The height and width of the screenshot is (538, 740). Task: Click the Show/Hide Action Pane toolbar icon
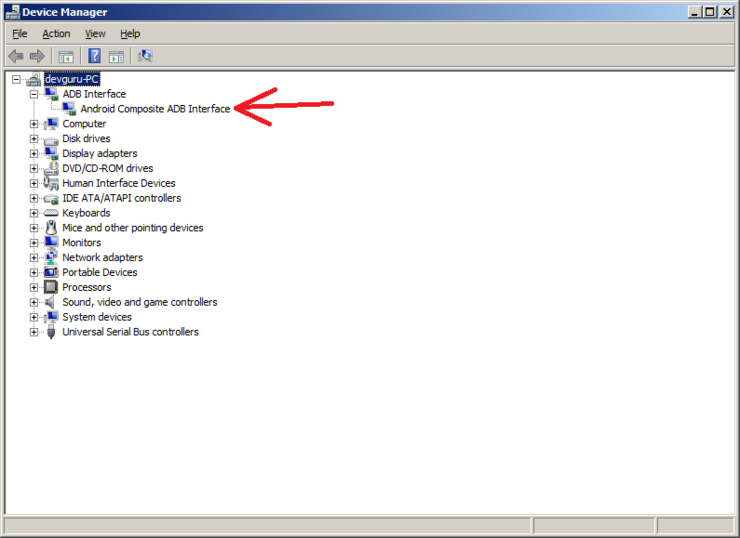pos(117,57)
